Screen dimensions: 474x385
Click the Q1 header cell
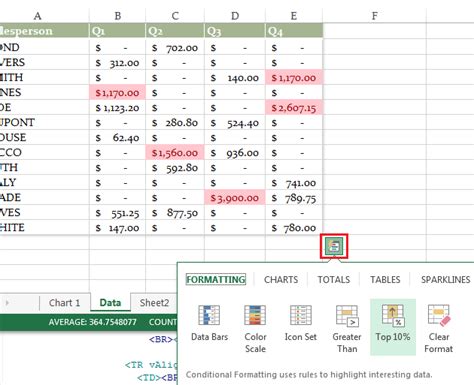pos(117,31)
